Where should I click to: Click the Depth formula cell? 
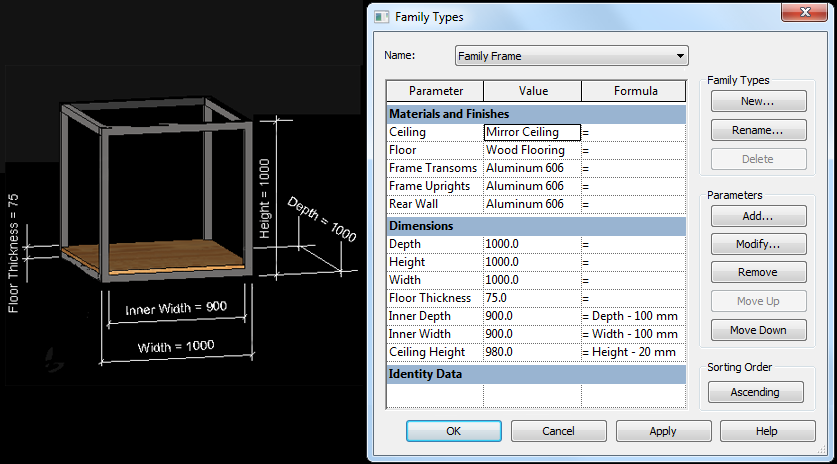634,244
